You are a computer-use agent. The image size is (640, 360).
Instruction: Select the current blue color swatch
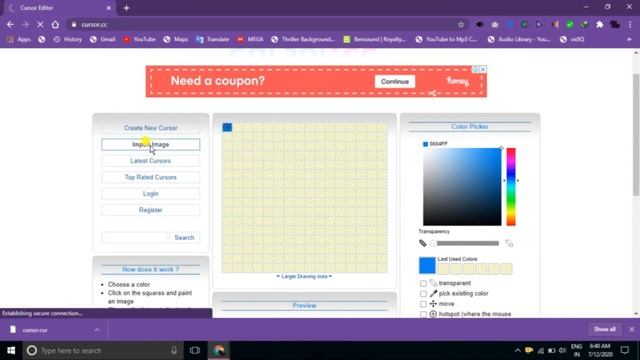coord(427,265)
